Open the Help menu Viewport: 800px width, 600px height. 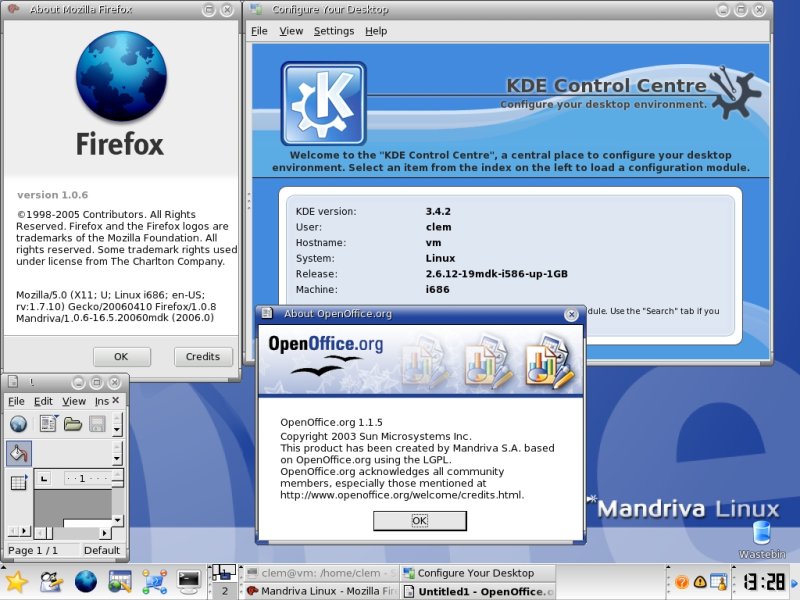point(376,31)
